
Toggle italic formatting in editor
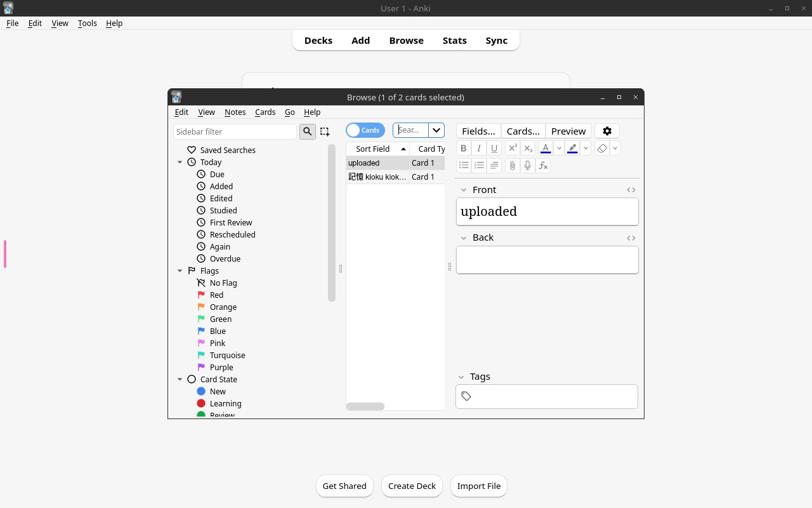tap(479, 148)
